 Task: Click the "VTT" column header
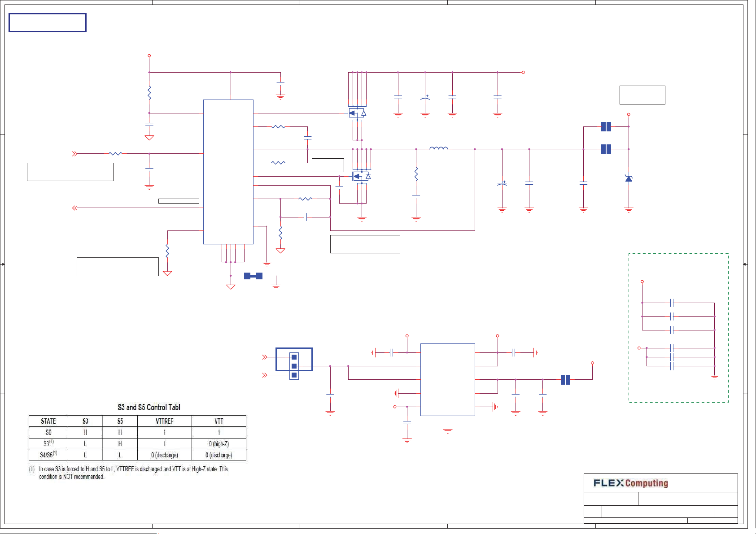[218, 421]
